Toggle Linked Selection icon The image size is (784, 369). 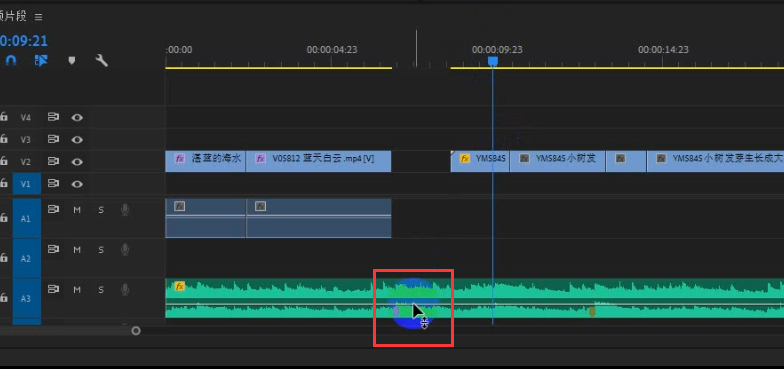(x=41, y=60)
